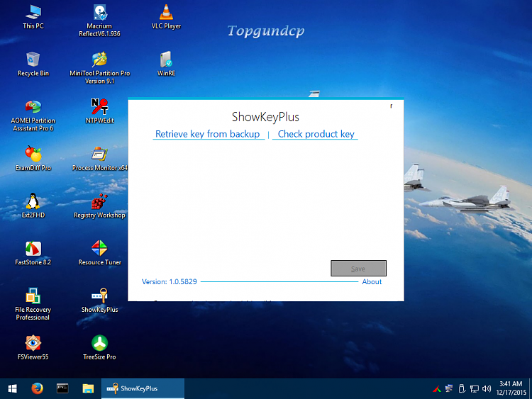Image resolution: width=532 pixels, height=399 pixels.
Task: Click the network tray icon
Action: [475, 389]
